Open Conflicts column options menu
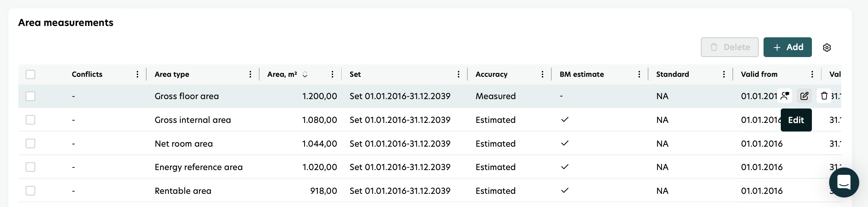The width and height of the screenshot is (868, 207). pos(137,74)
